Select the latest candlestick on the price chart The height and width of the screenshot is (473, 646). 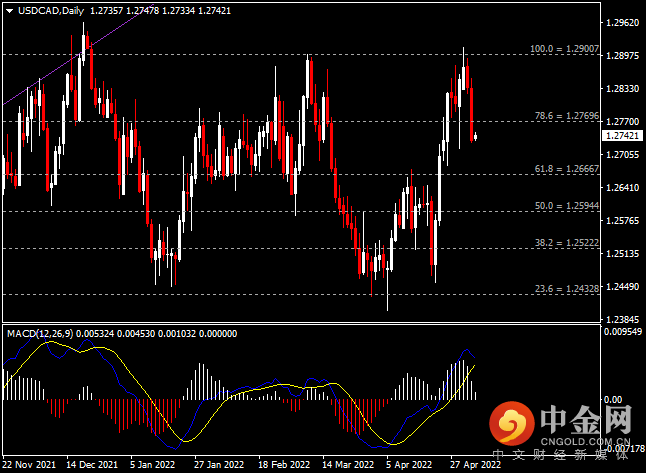tap(476, 136)
